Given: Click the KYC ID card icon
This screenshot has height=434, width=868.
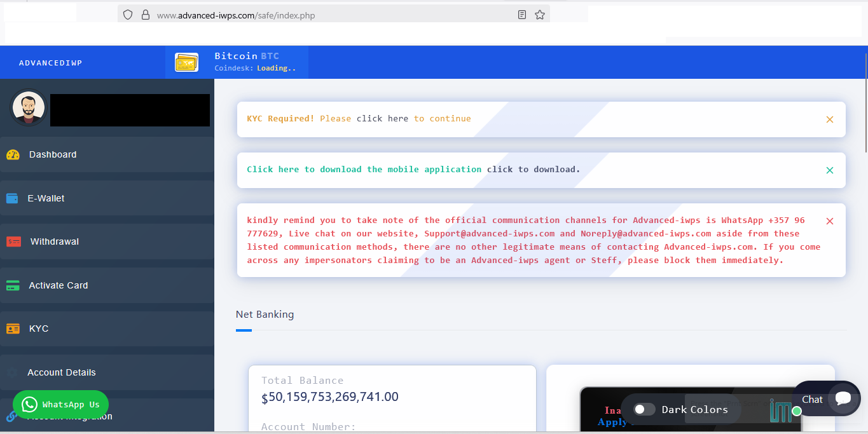Looking at the screenshot, I should (13, 329).
